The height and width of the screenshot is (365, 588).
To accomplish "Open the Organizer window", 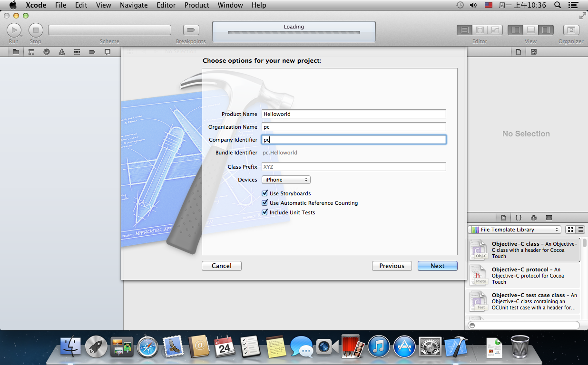I will click(571, 30).
